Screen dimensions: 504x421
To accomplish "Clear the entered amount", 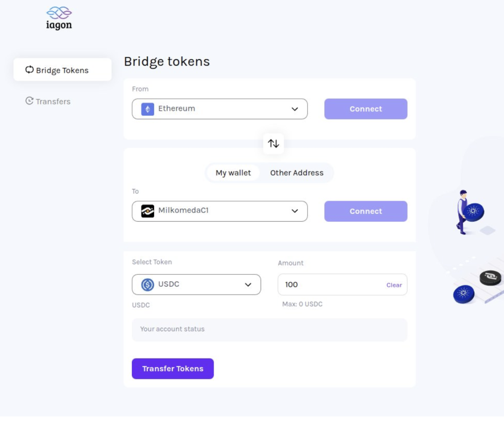I will [394, 285].
